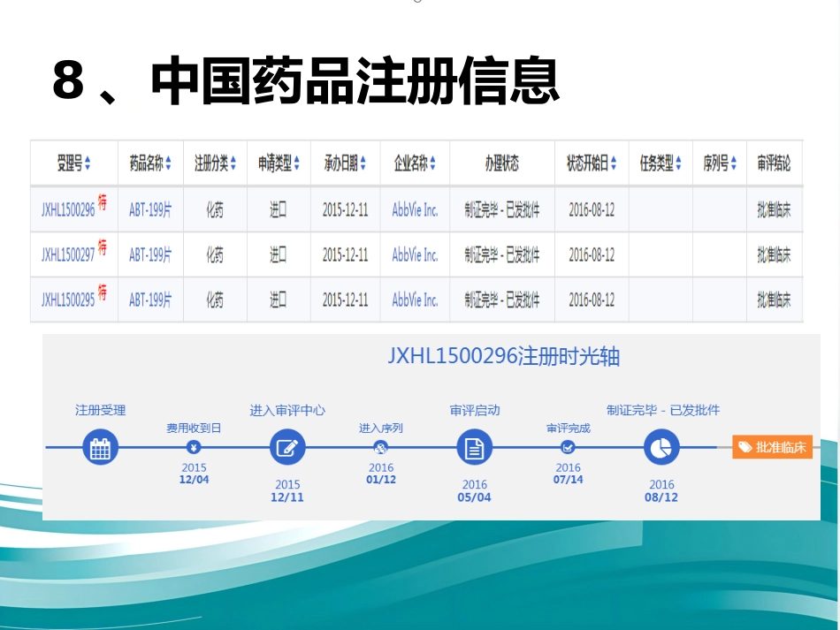Screen dimensions: 840x630
Task: Click the 进入审评中心 timeline label
Action: (x=287, y=411)
